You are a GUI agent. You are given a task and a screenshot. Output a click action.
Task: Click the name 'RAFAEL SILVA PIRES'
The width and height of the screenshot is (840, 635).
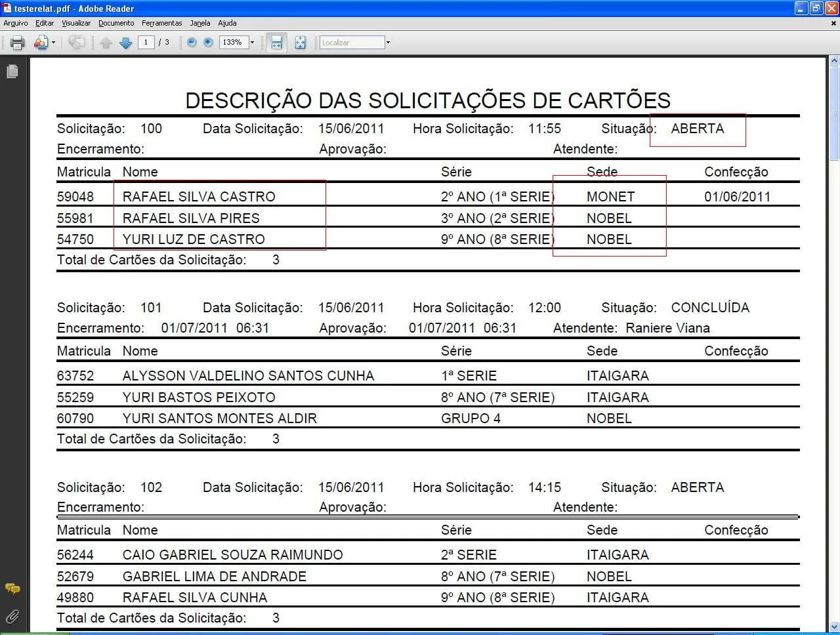pos(191,218)
